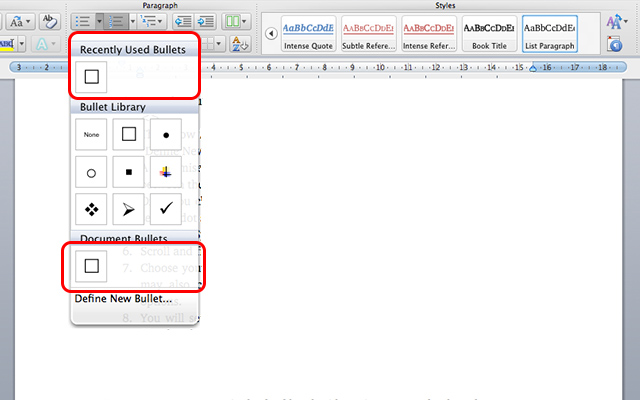Collapse the bulleted list dropdown arrow
Viewport: 640px width, 400px height.
[99, 20]
